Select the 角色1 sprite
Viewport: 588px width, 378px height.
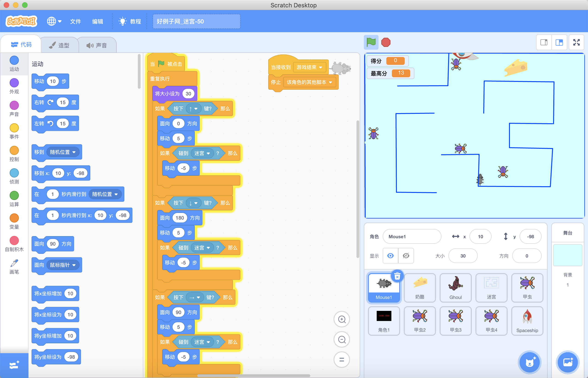tap(384, 321)
